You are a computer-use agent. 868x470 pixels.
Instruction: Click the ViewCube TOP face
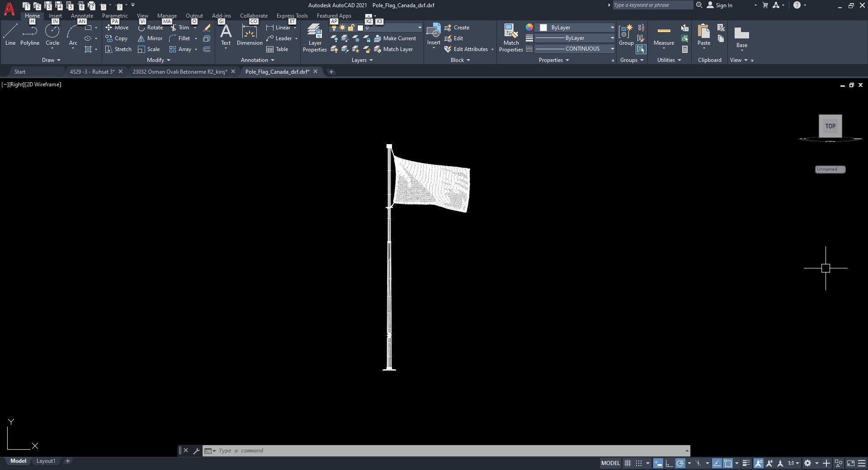[830, 126]
